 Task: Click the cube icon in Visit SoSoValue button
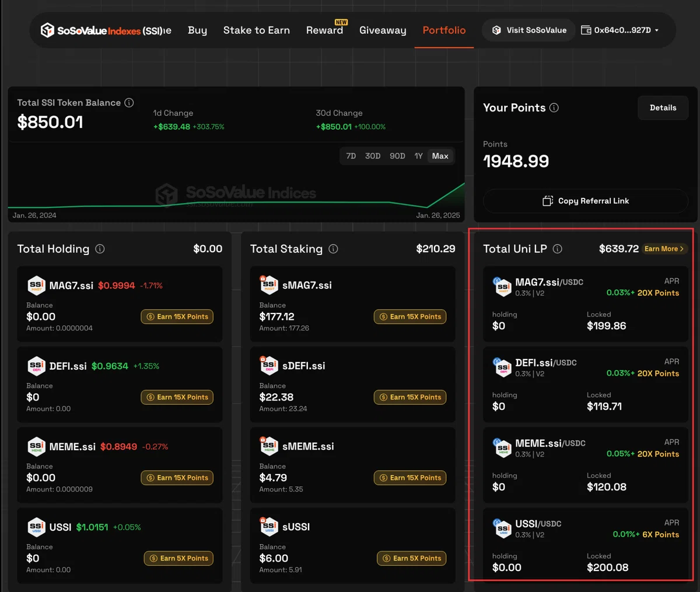(496, 30)
